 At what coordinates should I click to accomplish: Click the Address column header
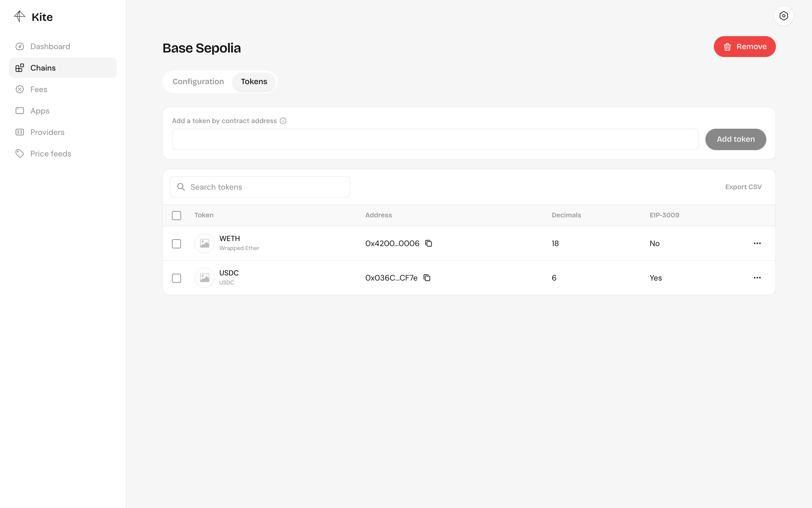[x=378, y=215]
